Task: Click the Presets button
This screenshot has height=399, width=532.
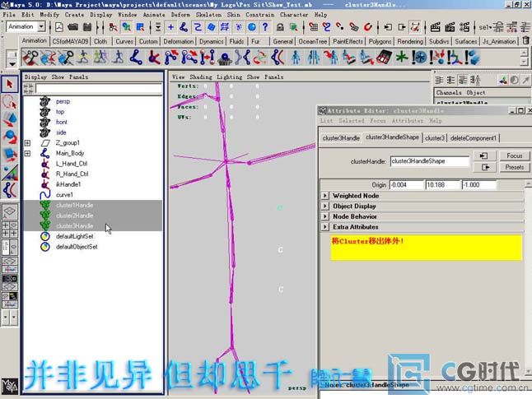Action: 515,167
